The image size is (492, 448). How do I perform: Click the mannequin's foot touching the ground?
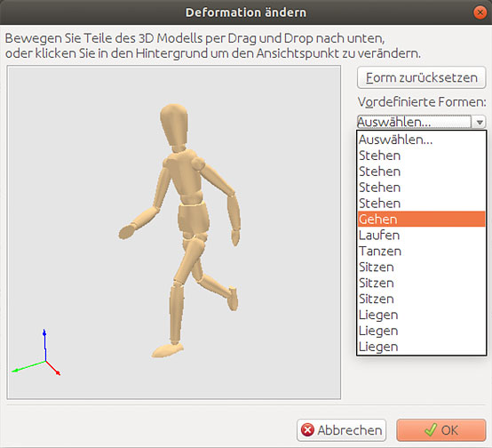[168, 350]
